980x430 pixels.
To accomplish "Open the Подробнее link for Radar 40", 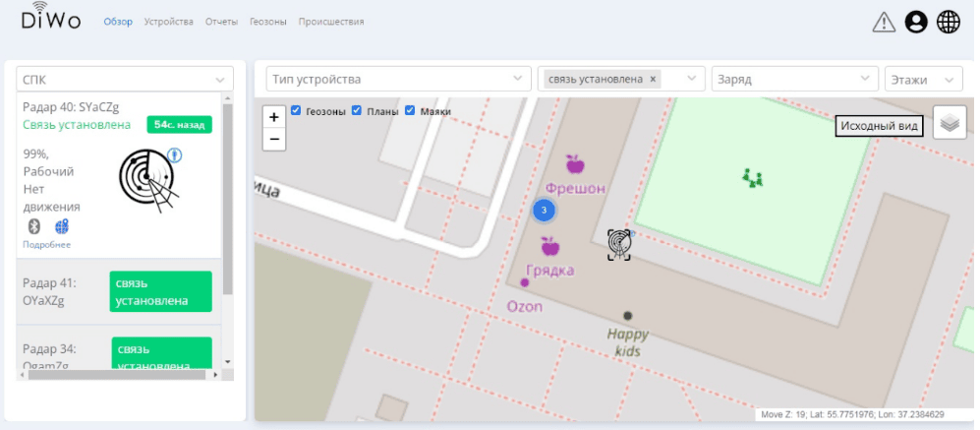I will point(46,244).
